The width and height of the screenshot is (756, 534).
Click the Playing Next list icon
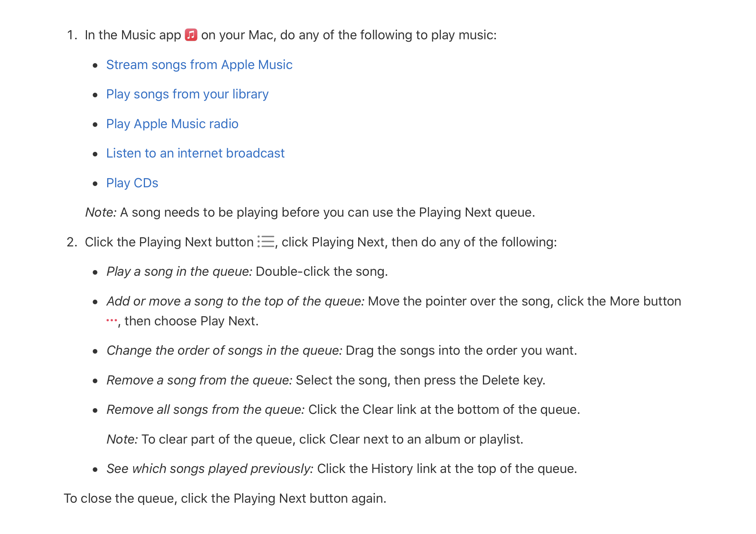266,241
